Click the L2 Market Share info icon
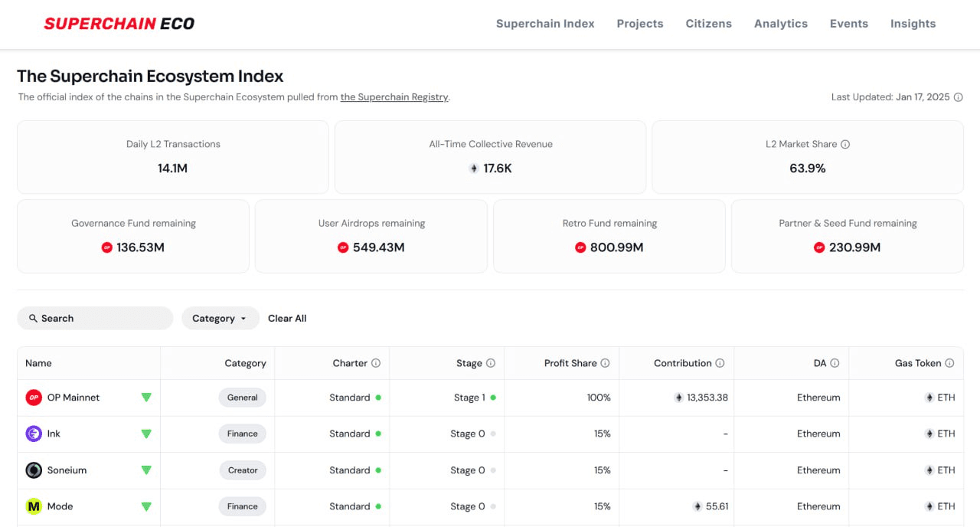This screenshot has height=527, width=980. [x=845, y=144]
